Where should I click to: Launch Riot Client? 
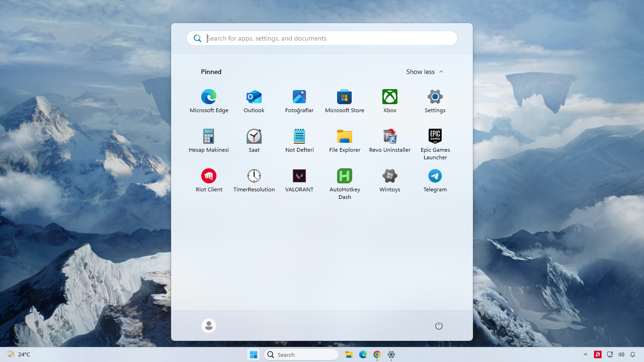pos(209,181)
